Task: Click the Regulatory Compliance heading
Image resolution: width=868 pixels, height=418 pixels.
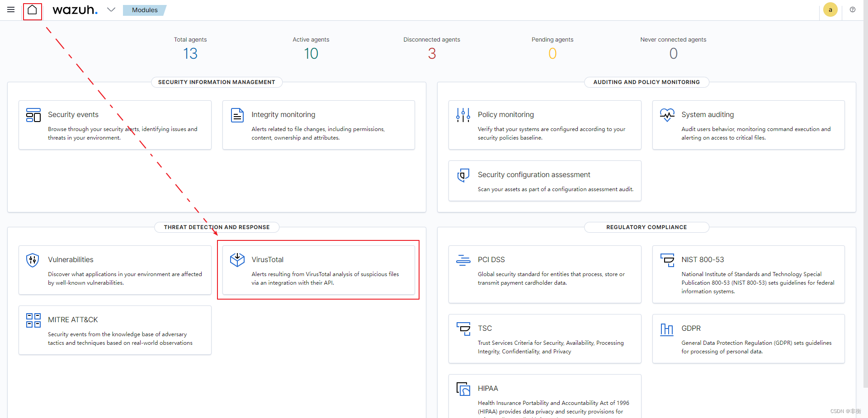Action: (x=646, y=227)
